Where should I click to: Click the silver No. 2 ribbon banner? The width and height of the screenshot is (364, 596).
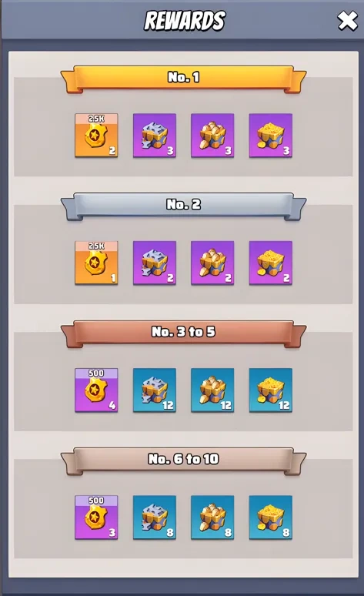point(183,206)
